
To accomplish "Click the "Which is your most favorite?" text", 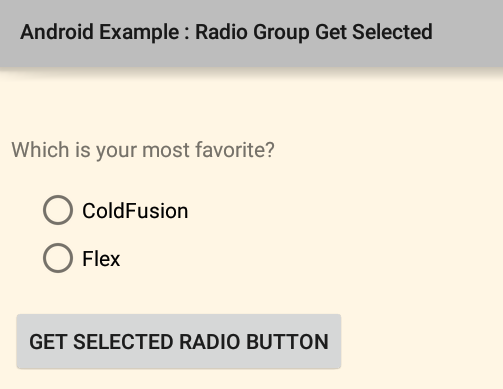I will click(x=143, y=150).
